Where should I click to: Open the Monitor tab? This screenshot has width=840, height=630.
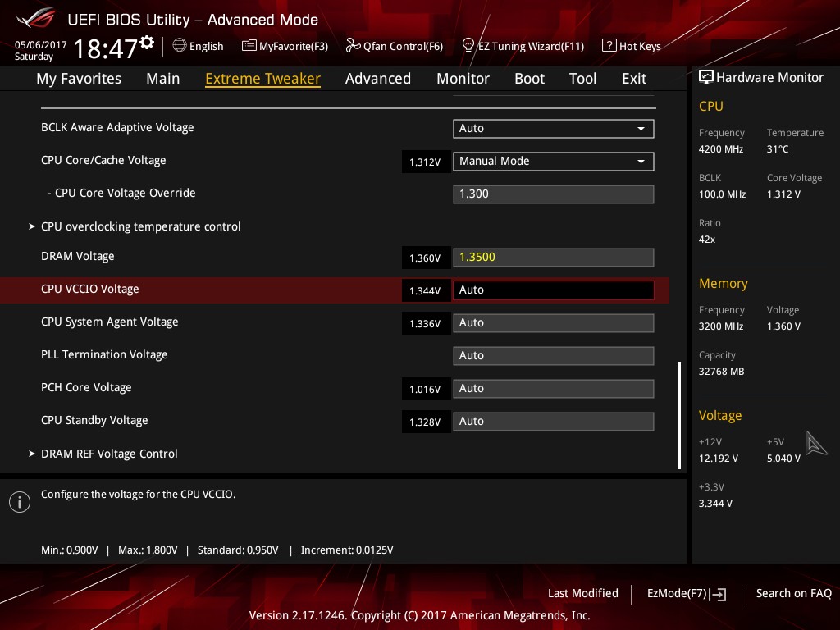click(x=463, y=79)
